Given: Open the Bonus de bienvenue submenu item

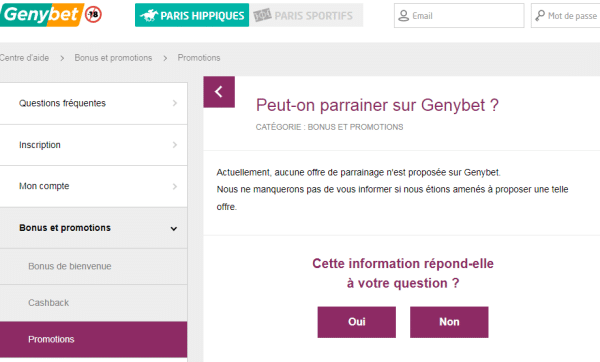Looking at the screenshot, I should pos(93,266).
